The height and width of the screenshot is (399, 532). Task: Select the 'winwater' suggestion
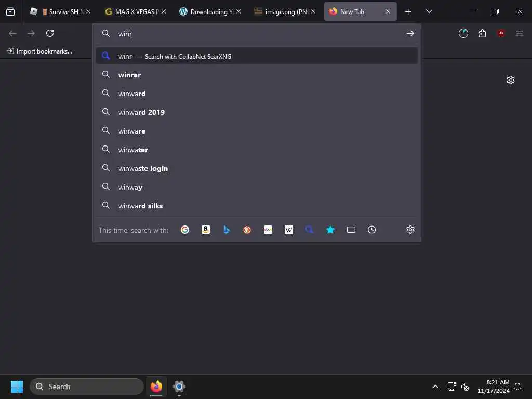[257, 149]
